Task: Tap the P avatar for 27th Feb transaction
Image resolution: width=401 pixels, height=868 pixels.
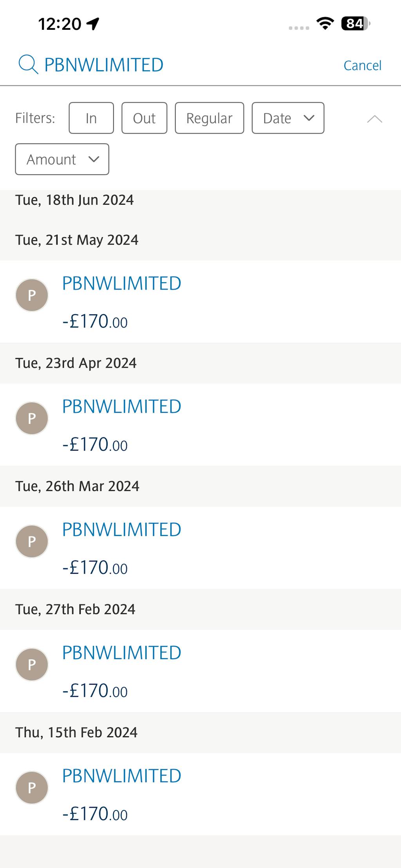Action: point(32,664)
